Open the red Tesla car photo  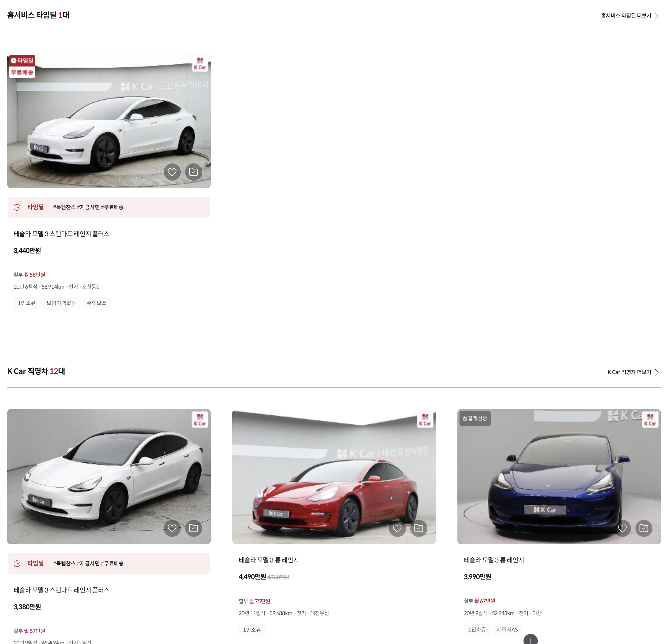[x=334, y=476]
